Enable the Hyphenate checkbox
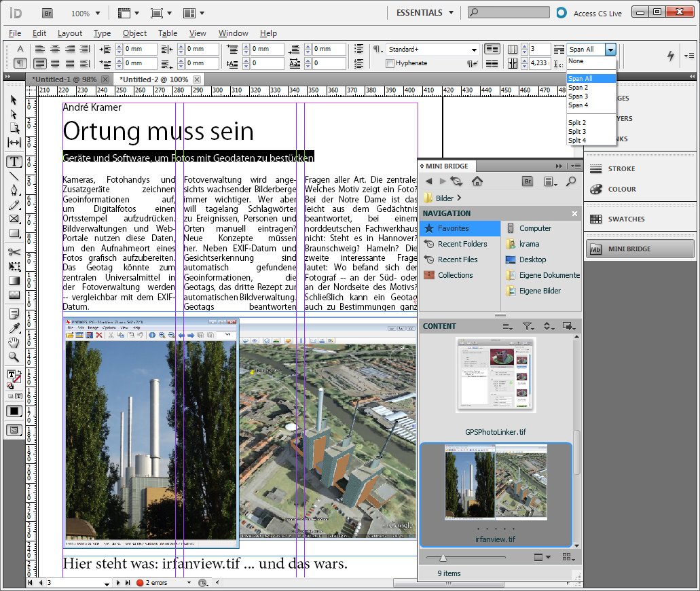700x591 pixels. point(390,63)
